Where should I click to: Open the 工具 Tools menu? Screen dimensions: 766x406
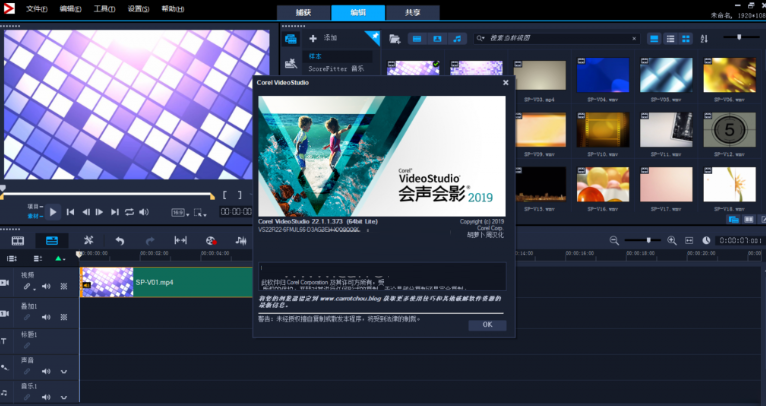click(105, 9)
